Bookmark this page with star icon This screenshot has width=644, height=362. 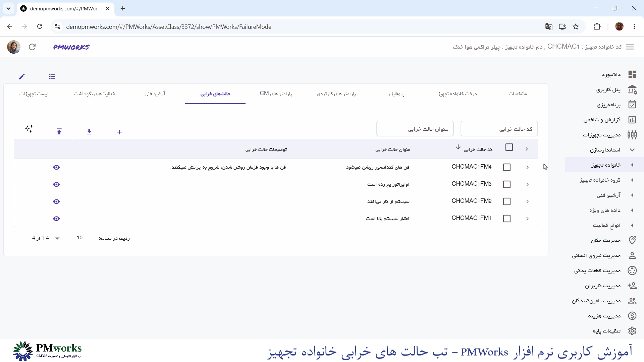576,27
